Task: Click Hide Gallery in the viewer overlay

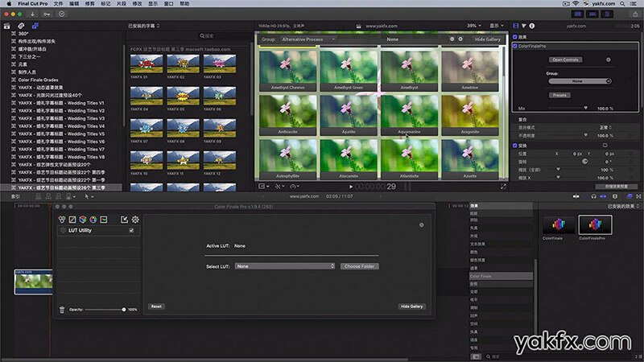Action: (488, 39)
